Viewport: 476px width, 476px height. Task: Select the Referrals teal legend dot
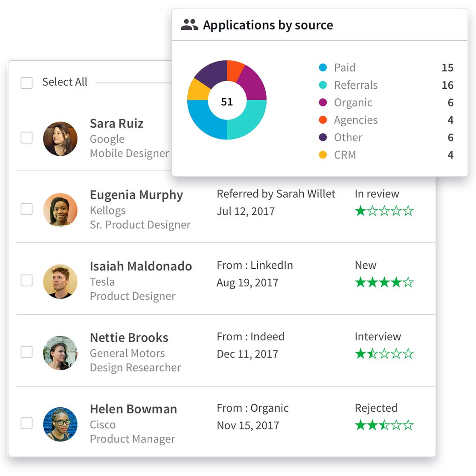[323, 85]
